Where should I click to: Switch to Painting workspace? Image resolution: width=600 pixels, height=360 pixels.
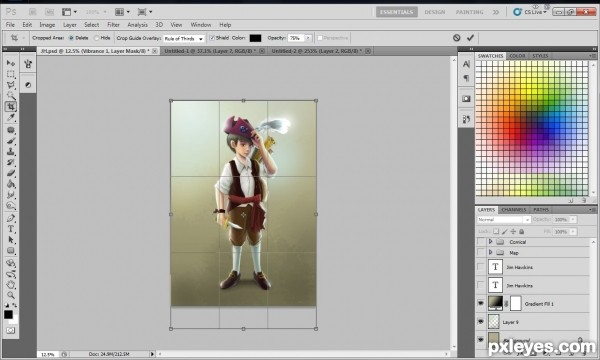click(469, 12)
